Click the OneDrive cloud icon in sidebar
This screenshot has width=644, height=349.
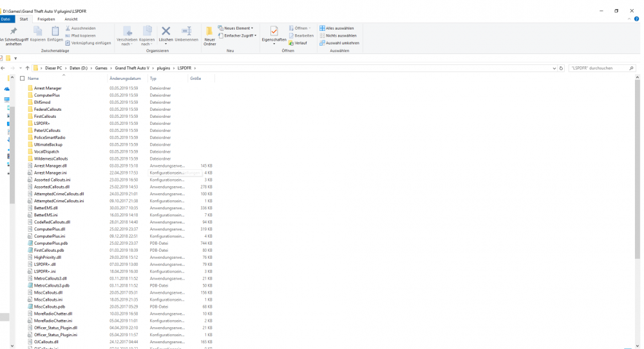pos(7,89)
